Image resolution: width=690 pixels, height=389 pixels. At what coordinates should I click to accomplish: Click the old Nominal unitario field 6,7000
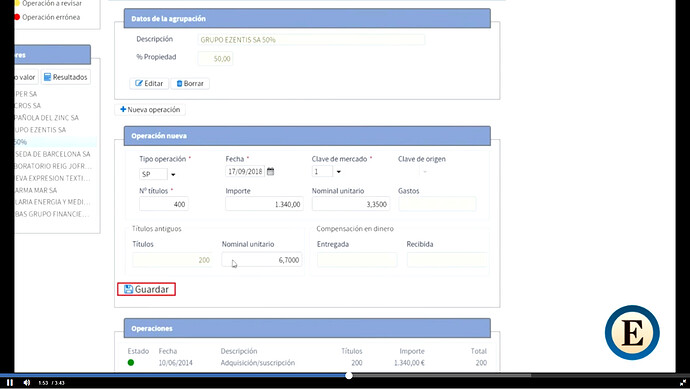(x=262, y=260)
